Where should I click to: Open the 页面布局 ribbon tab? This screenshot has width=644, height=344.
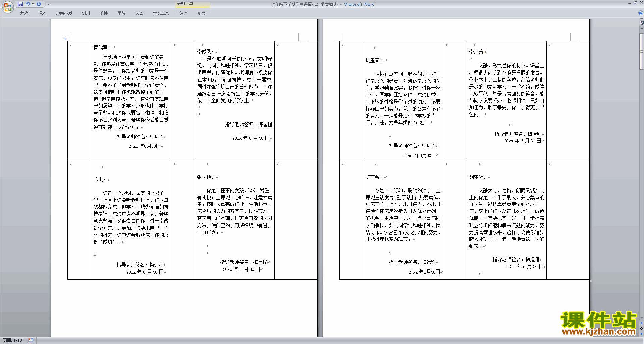64,13
